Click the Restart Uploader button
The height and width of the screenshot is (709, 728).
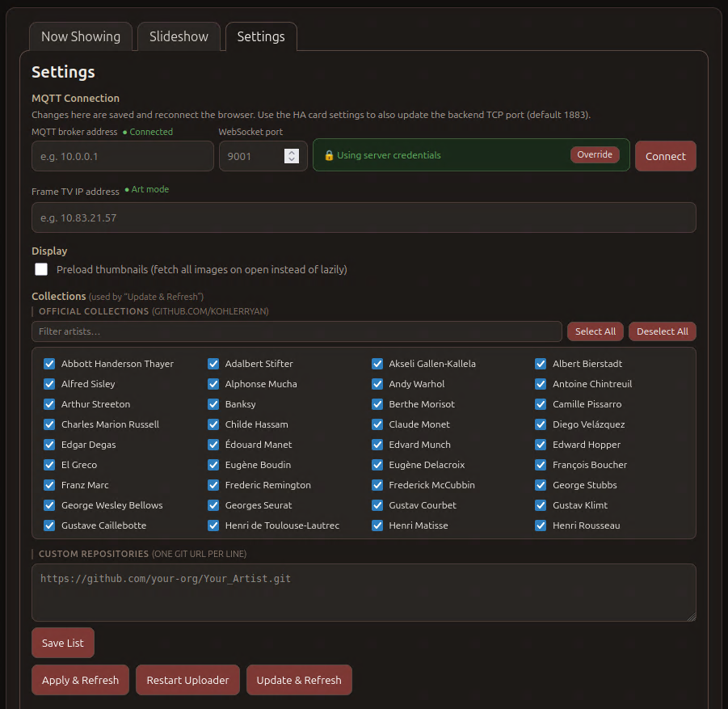click(187, 680)
